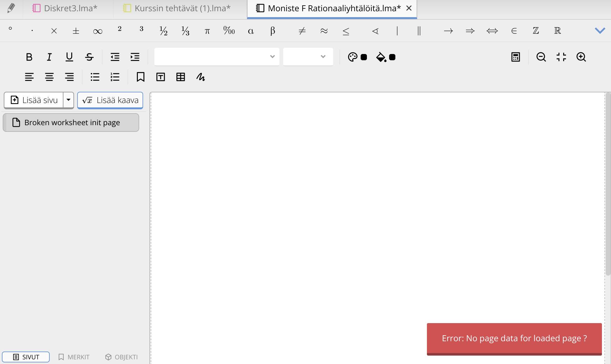Insert the beta symbol
The image size is (611, 364).
point(273,31)
